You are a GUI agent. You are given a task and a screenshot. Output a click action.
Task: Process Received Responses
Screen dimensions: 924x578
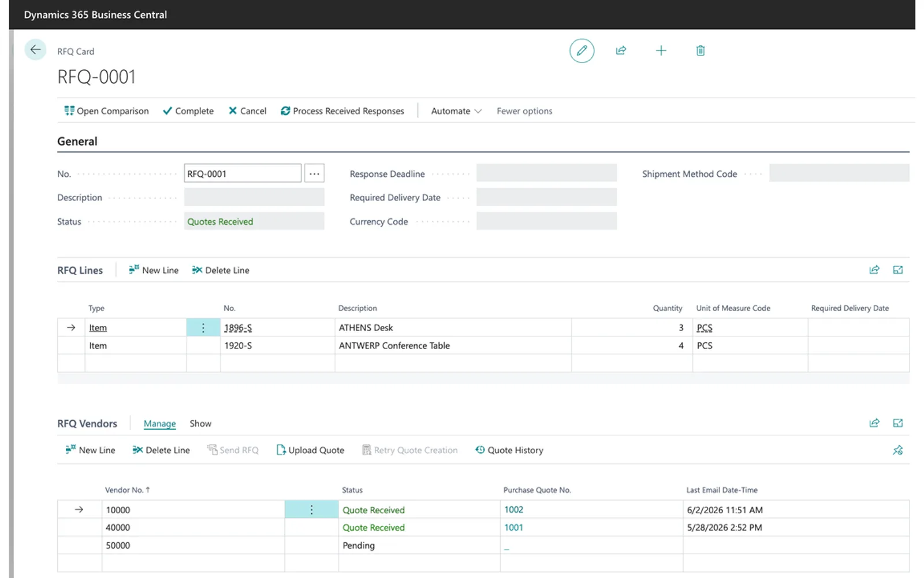click(342, 111)
